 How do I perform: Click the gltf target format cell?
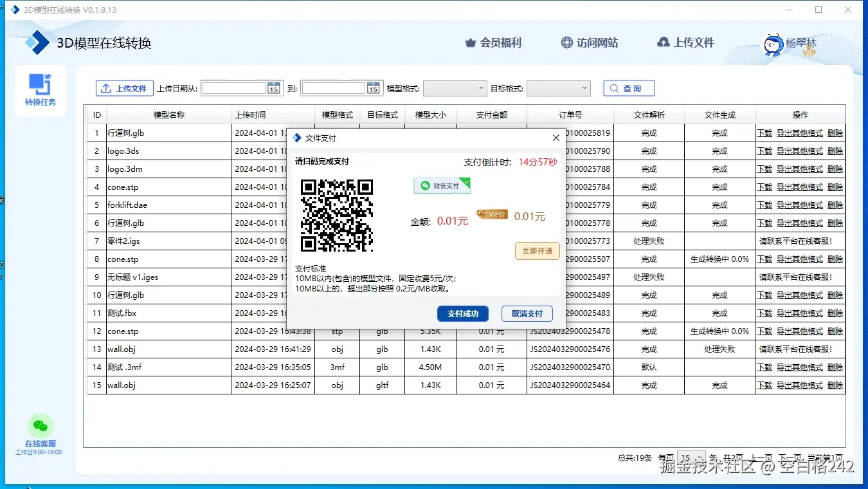click(383, 385)
